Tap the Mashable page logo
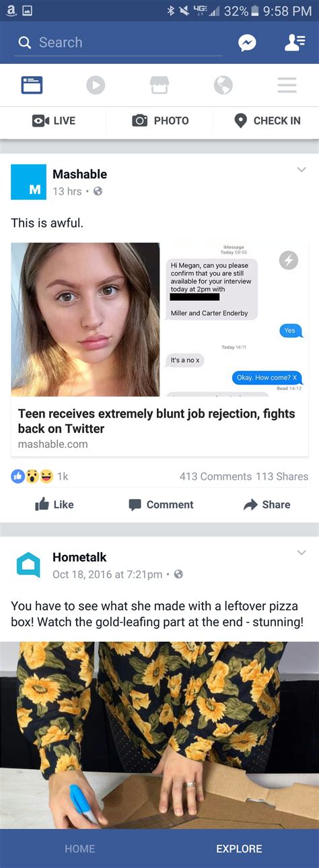 (28, 182)
